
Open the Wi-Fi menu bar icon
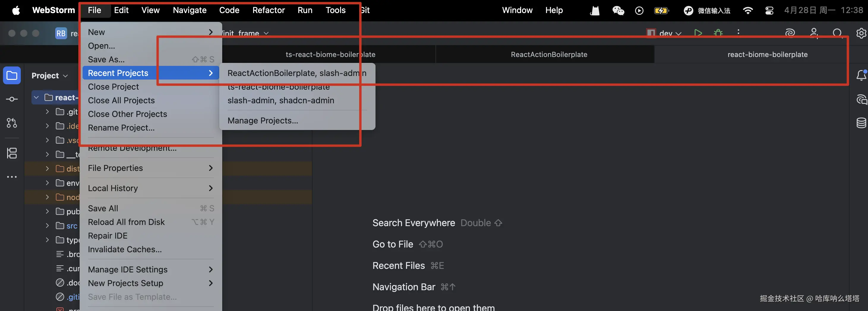tap(747, 10)
